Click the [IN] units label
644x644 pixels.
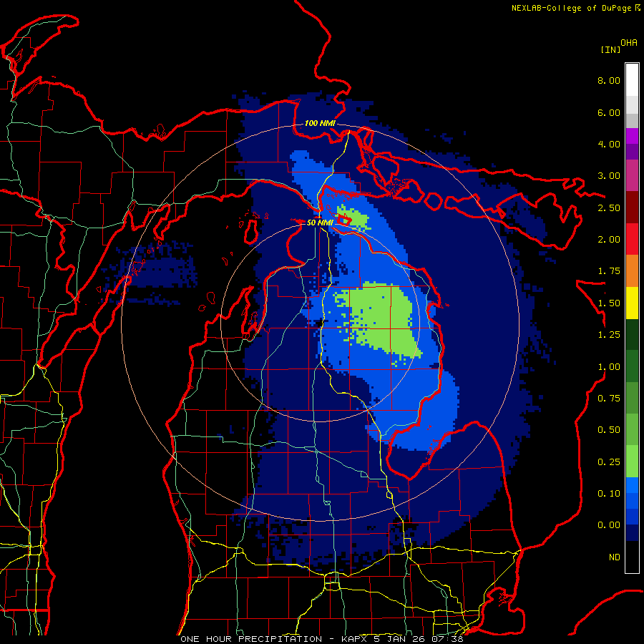coord(610,49)
